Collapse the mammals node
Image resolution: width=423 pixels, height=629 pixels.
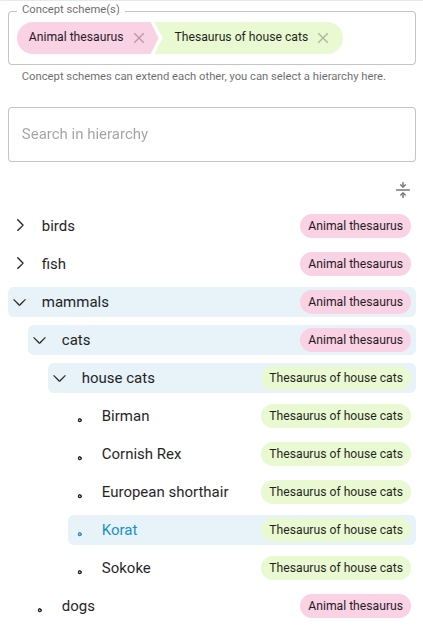click(x=20, y=302)
